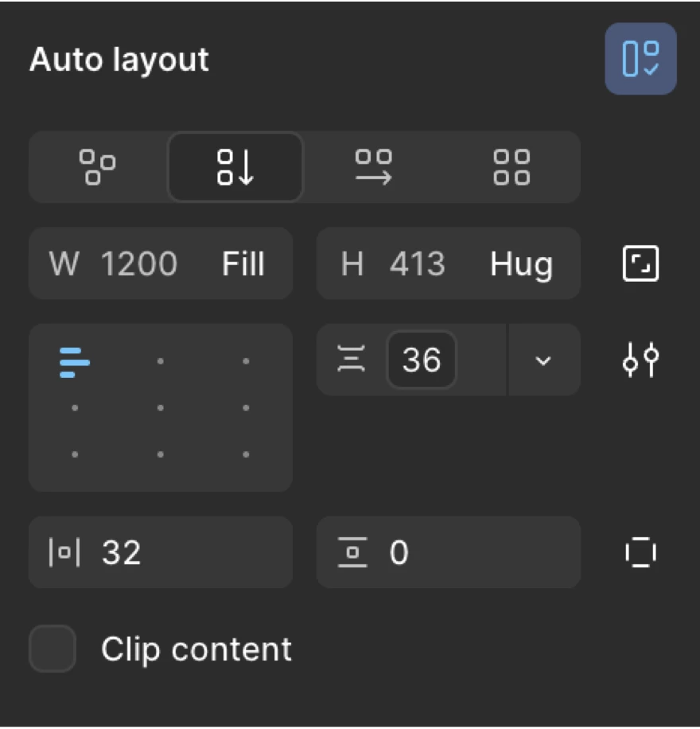Click the H 413 height field
The width and height of the screenshot is (700, 729).
[418, 264]
